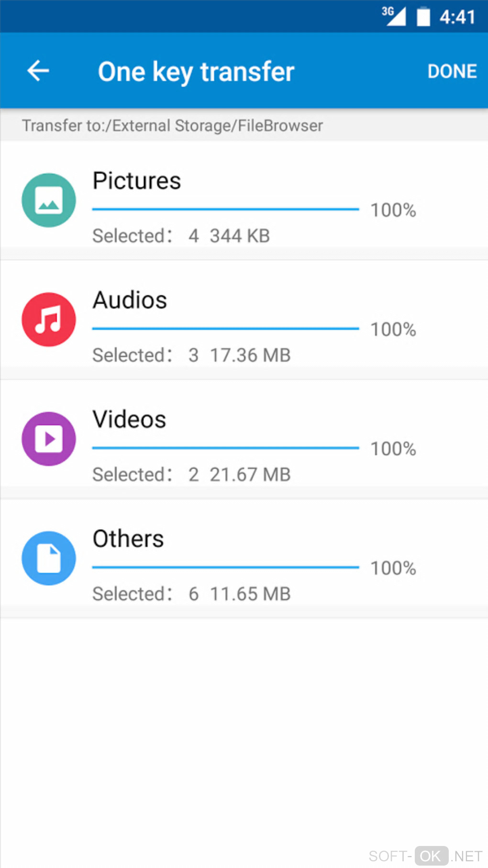Viewport: 488px width, 868px height.
Task: Select the Others category title
Action: point(128,539)
